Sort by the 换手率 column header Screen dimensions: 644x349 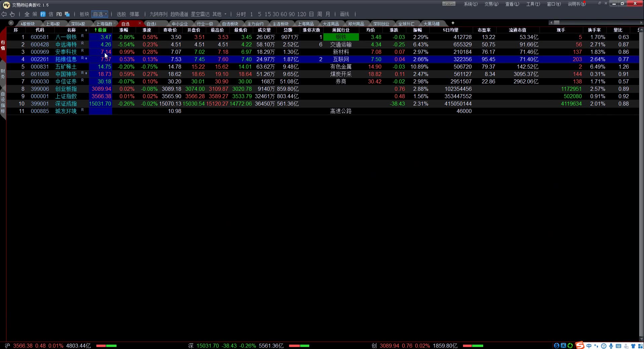click(x=594, y=30)
